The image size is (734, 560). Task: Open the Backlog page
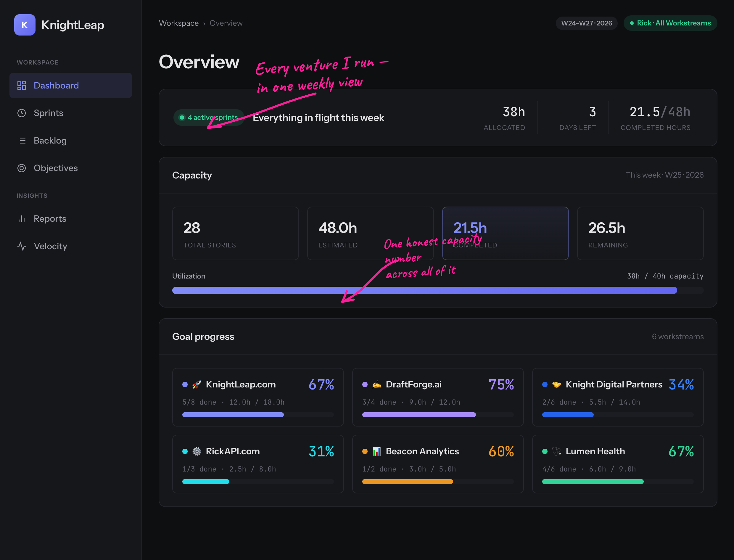(71, 141)
